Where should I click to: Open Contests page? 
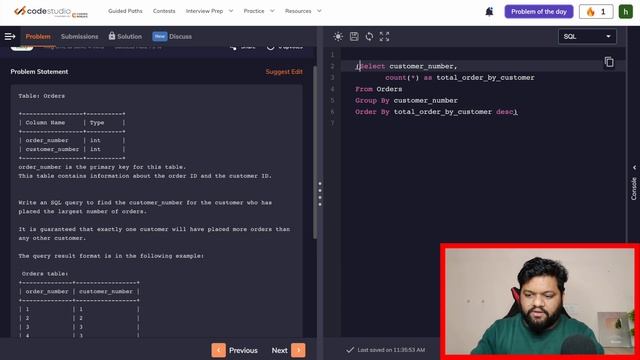pyautogui.click(x=164, y=11)
